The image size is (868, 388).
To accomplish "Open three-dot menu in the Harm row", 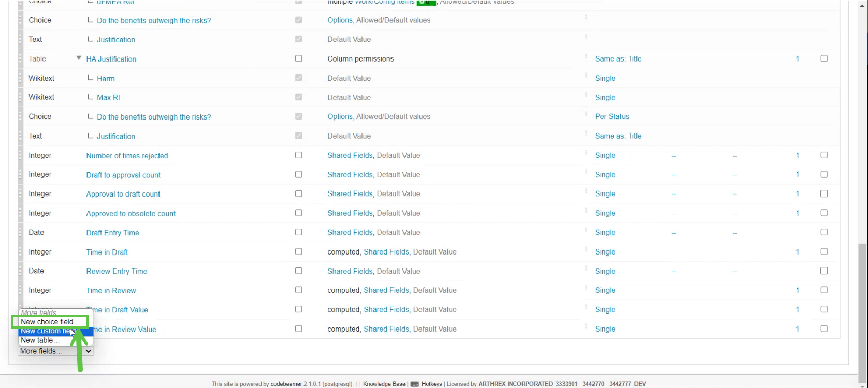I will tap(586, 76).
